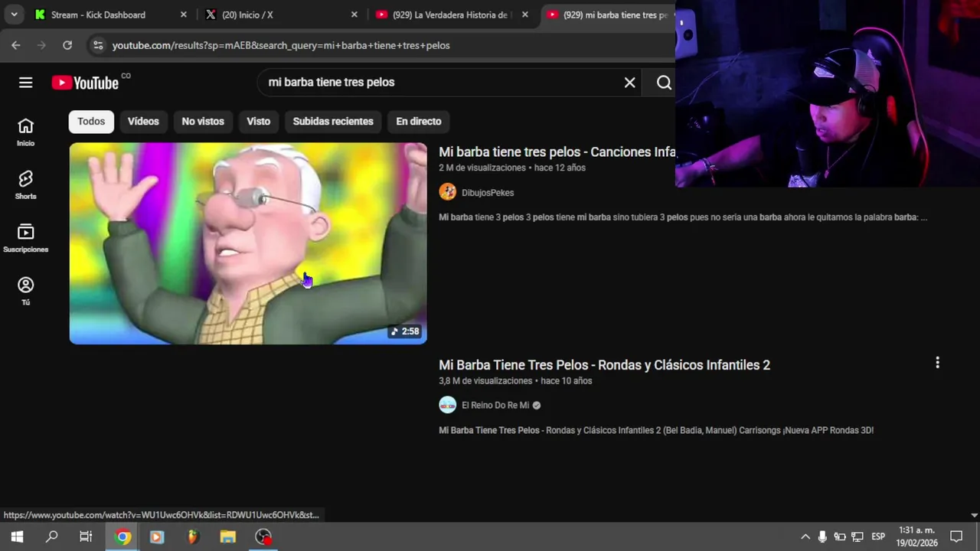The height and width of the screenshot is (551, 980).
Task: Close the Kick Dashboard tab
Action: [x=183, y=15]
